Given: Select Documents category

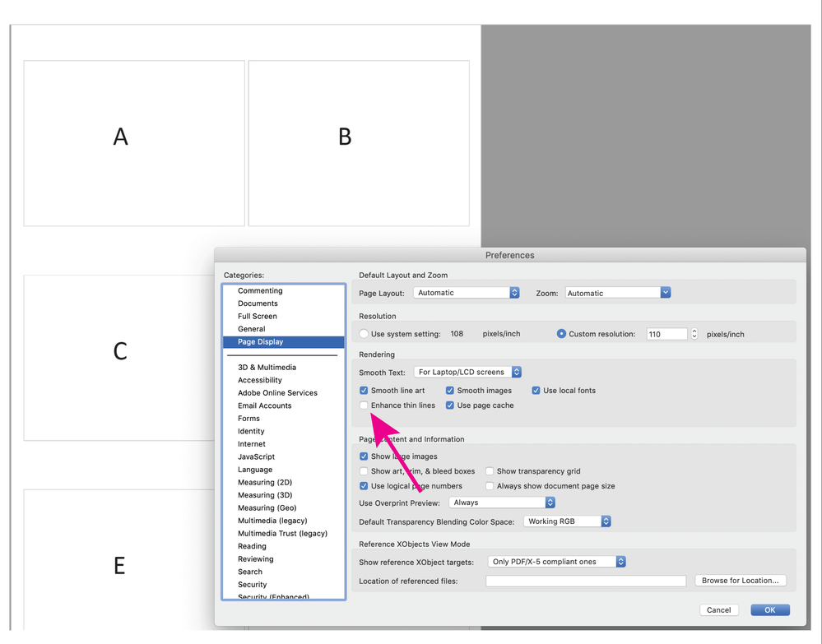Looking at the screenshot, I should coord(284,303).
